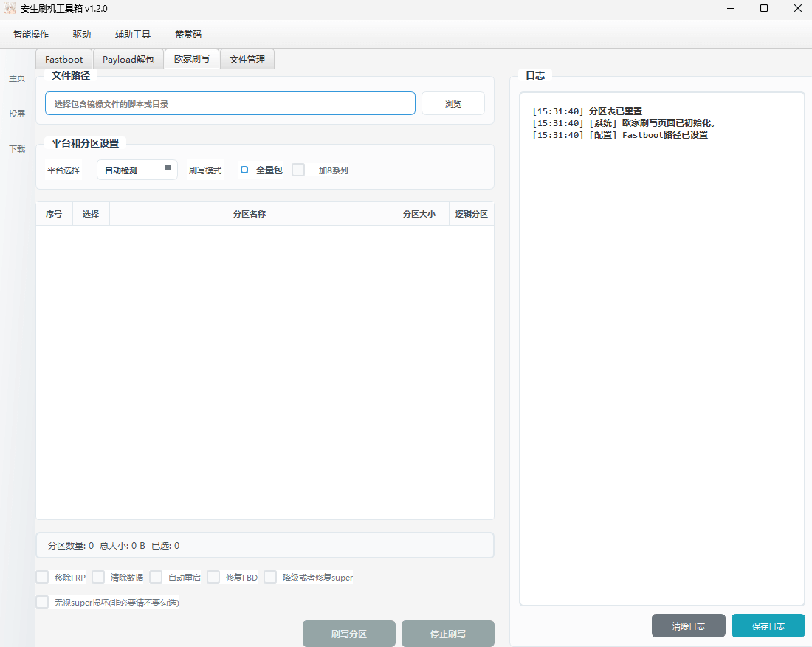Switch to the Fastboot tab

click(63, 59)
